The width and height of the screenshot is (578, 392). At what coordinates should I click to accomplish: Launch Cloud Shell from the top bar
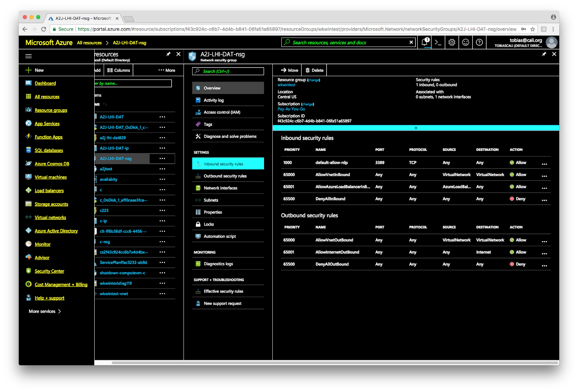pos(438,42)
